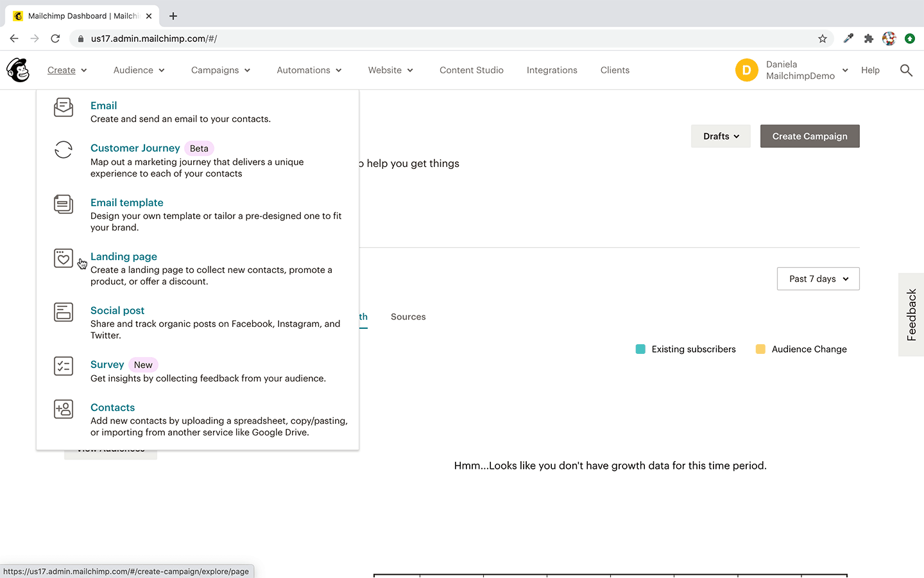This screenshot has width=924, height=578.
Task: Click the Survey checklist icon
Action: [64, 366]
